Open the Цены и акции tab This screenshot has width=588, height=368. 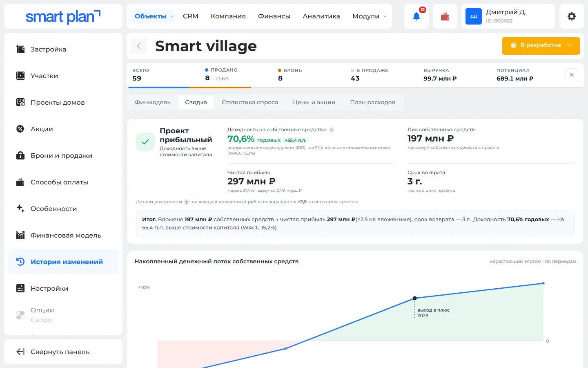[314, 102]
